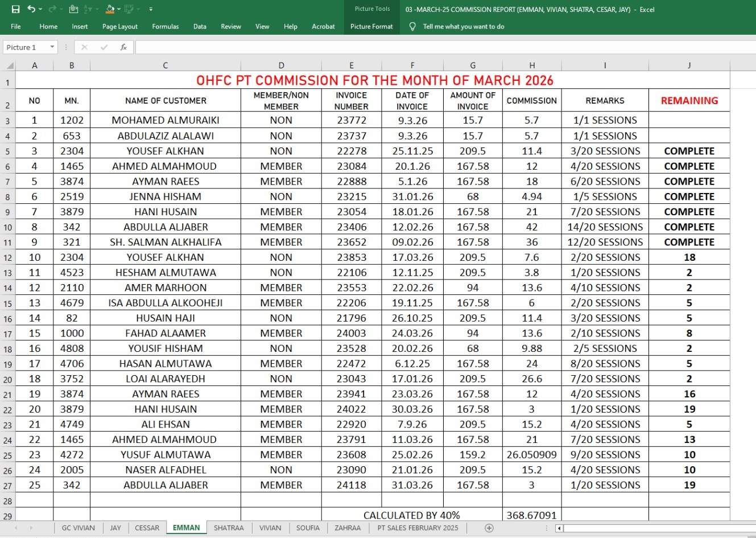Image resolution: width=756 pixels, height=538 pixels.
Task: Save the workbook with the floppy disk icon
Action: pyautogui.click(x=15, y=9)
